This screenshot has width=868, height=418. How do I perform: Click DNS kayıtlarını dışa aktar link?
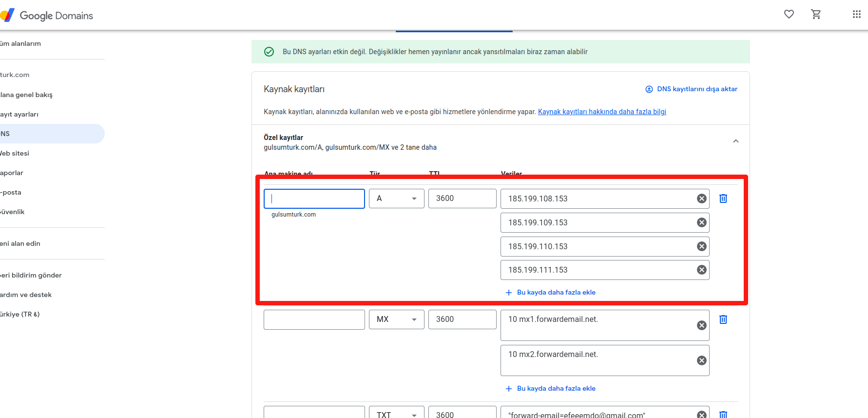(697, 89)
